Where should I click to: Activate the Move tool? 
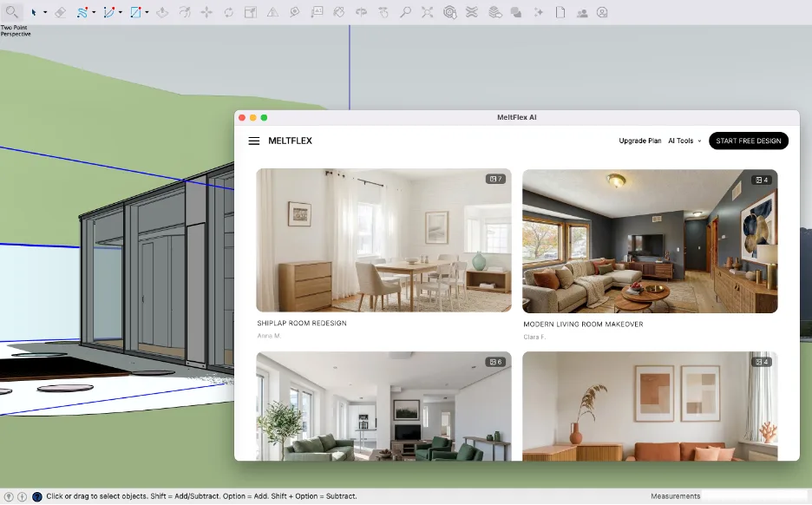pyautogui.click(x=206, y=12)
